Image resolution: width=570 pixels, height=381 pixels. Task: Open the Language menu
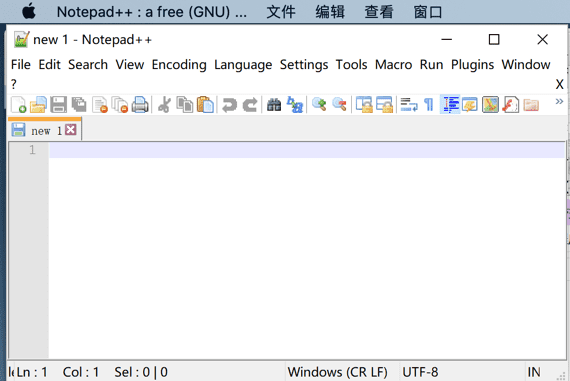point(243,65)
